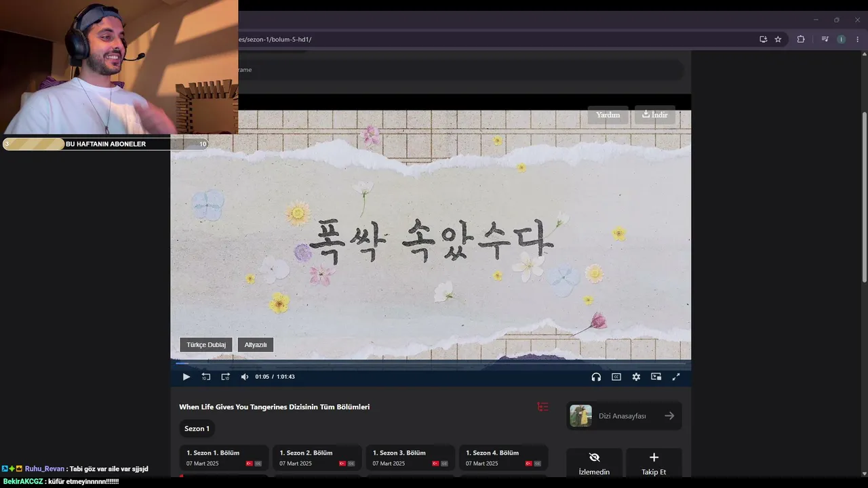Image resolution: width=868 pixels, height=488 pixels.
Task: Select the Sezon 1 tab
Action: pyautogui.click(x=197, y=428)
